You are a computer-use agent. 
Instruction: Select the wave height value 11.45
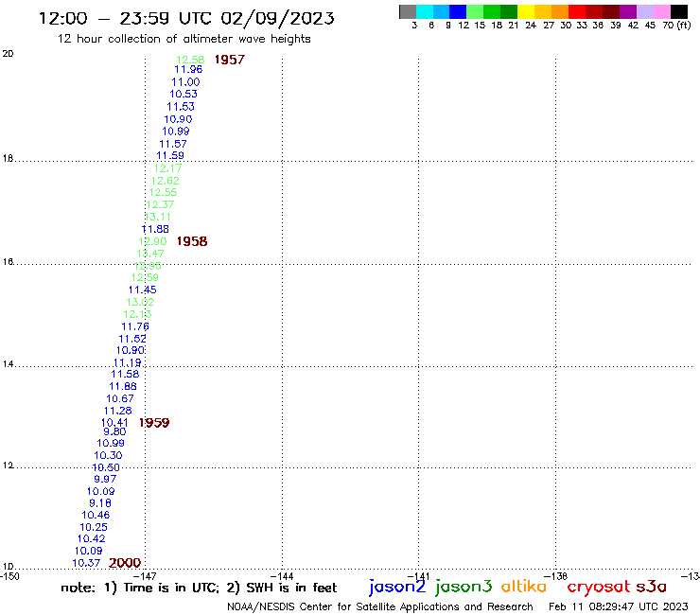click(x=143, y=290)
